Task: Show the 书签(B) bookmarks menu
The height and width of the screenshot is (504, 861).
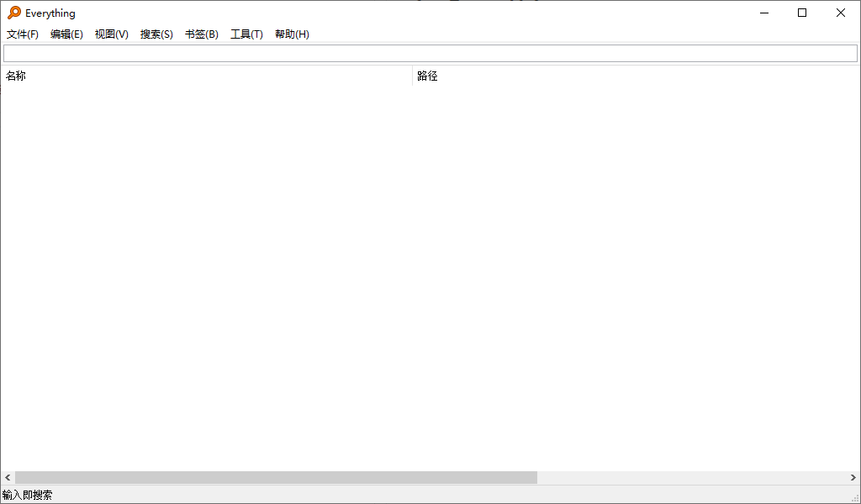Action: pos(202,34)
